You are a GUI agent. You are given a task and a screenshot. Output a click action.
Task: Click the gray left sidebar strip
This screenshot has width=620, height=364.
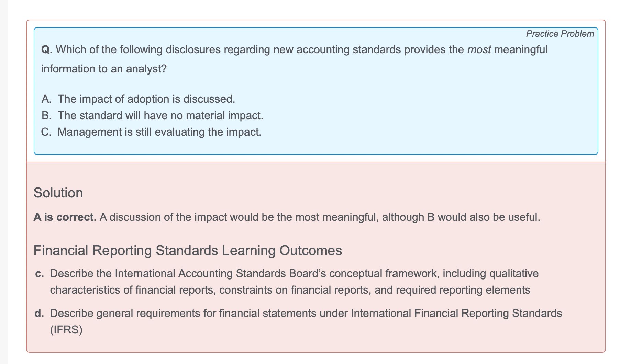tap(4, 182)
